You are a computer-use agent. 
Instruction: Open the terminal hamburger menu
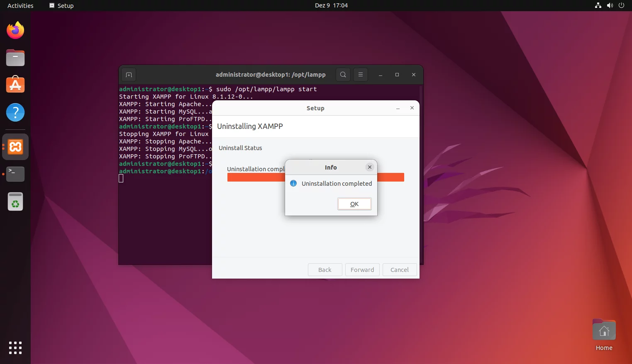(x=361, y=75)
